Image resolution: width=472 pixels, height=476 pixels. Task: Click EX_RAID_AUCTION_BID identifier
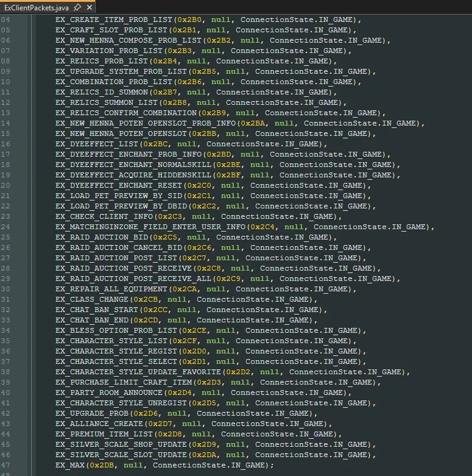click(x=102, y=237)
